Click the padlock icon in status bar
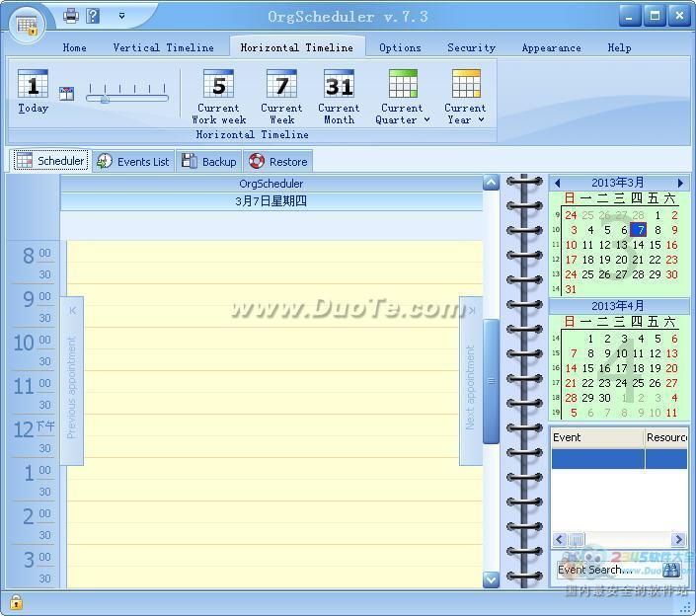This screenshot has width=696, height=616. point(16,602)
